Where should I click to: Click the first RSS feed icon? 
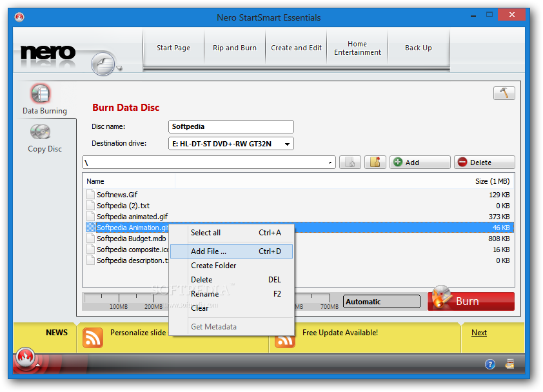tap(92, 338)
